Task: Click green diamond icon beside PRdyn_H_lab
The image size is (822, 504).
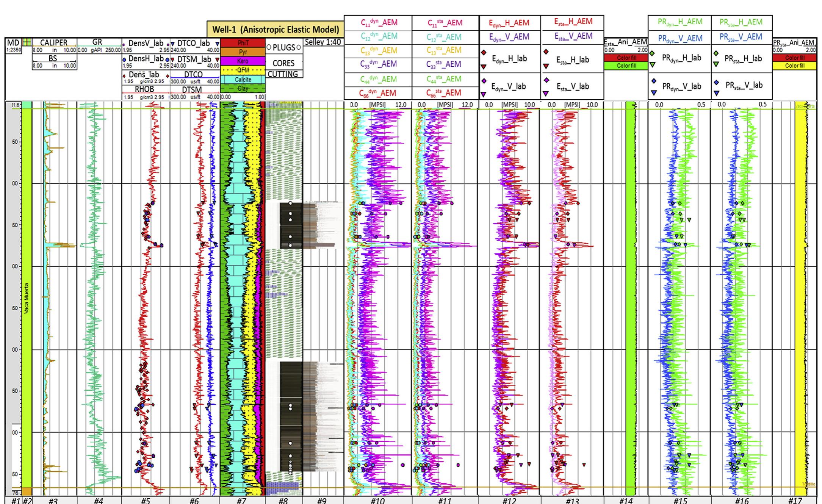Action: click(652, 53)
